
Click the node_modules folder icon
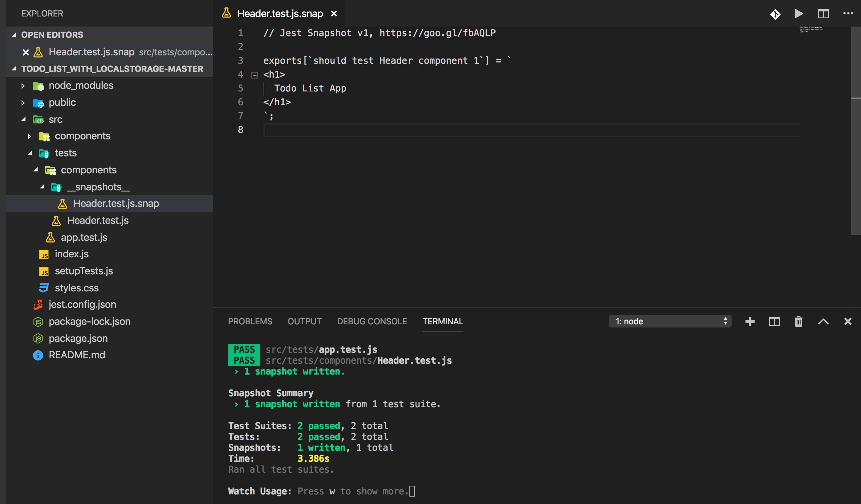[38, 86]
